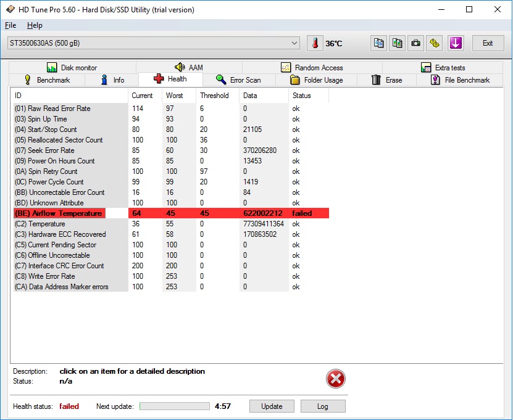513x420 pixels.
Task: Open the File menu
Action: (10, 25)
